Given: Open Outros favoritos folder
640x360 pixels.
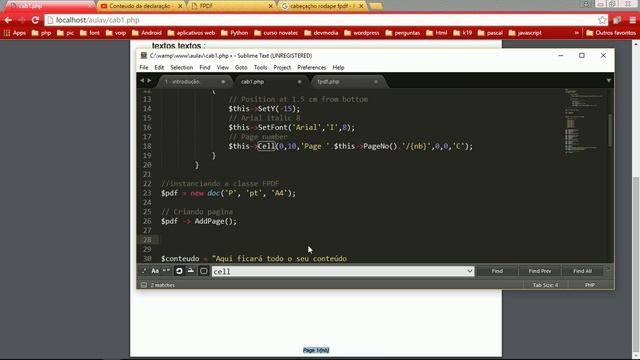Looking at the screenshot, I should coord(611,33).
